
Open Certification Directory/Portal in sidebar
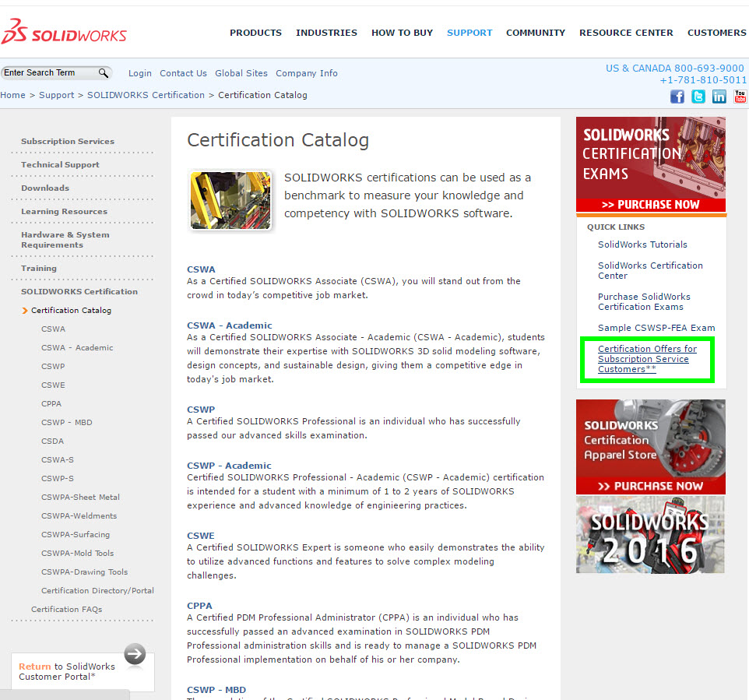tap(97, 590)
